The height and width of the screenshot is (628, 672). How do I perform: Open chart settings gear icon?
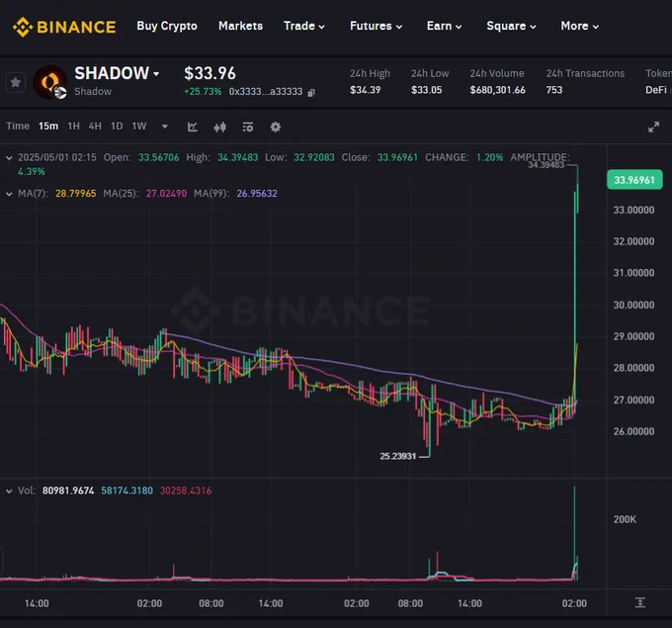click(x=275, y=127)
